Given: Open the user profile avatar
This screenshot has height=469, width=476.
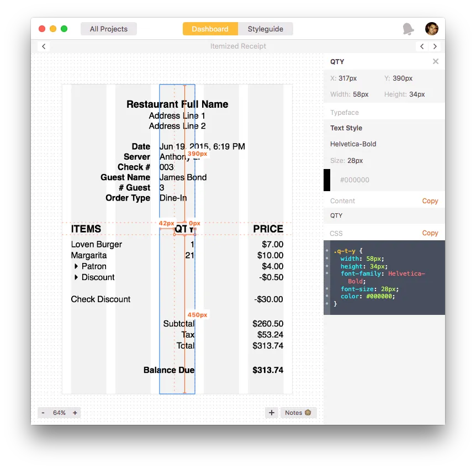Looking at the screenshot, I should tap(431, 29).
